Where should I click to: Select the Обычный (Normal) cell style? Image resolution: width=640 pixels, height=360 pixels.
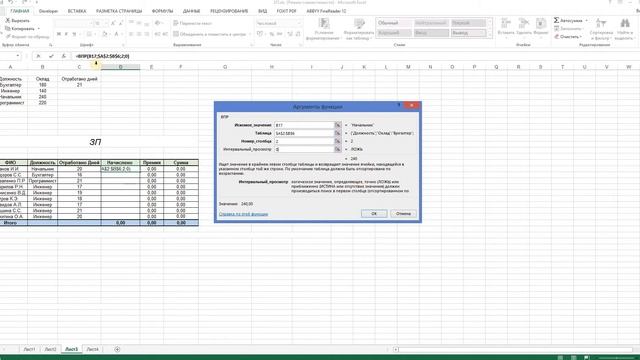click(393, 23)
